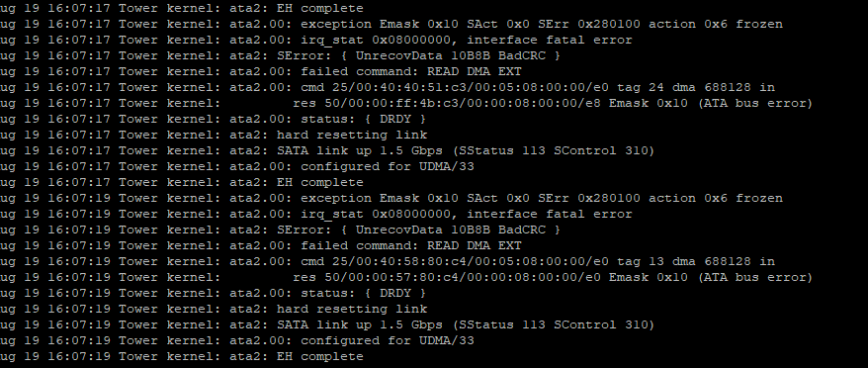Select the 16:07:19 'UnrecovData 10B8B BadCRC' SError line
Screen dimensions: 868x368
[280, 230]
